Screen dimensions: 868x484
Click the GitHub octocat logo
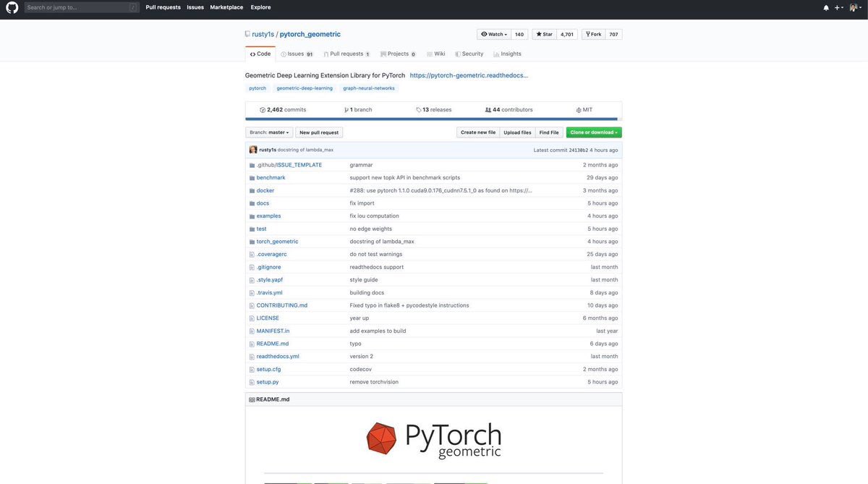(x=12, y=7)
